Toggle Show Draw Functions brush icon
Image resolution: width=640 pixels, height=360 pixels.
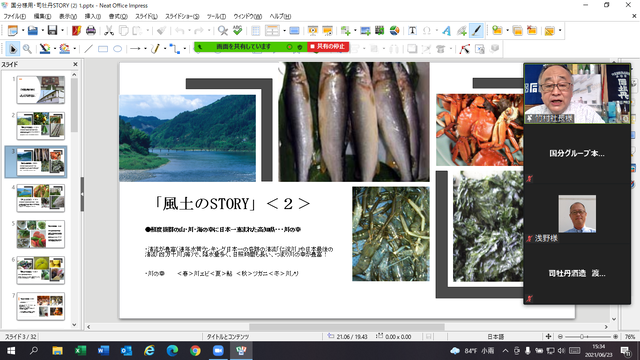coord(476,31)
